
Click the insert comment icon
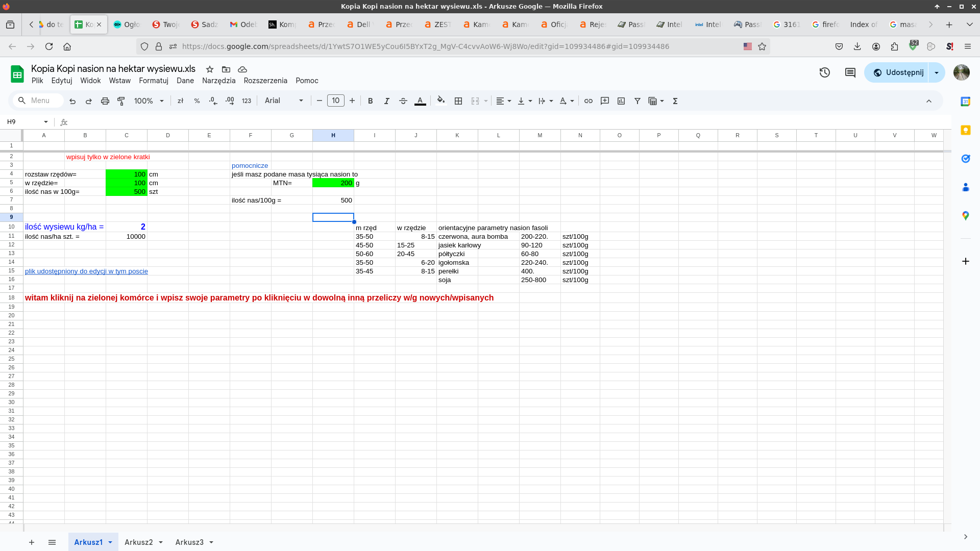pos(604,101)
